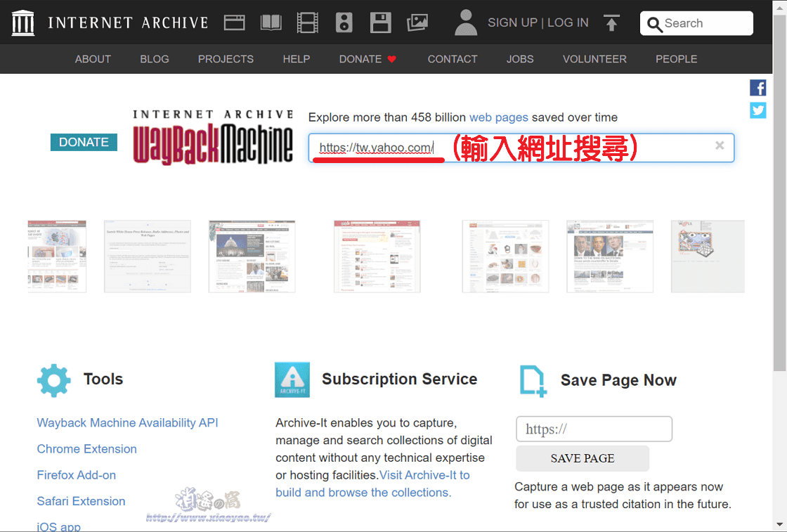Viewport: 787px width, 532px height.
Task: Open the ABOUT menu item
Action: pos(93,59)
